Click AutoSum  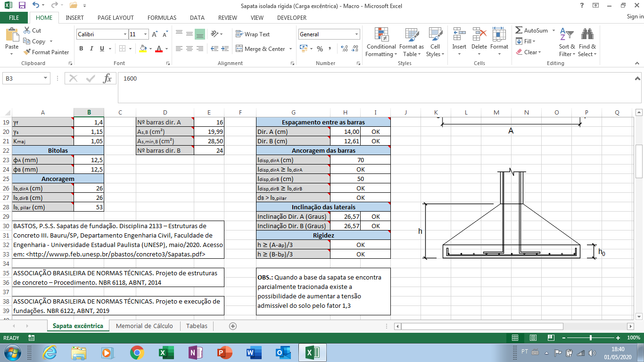532,31
